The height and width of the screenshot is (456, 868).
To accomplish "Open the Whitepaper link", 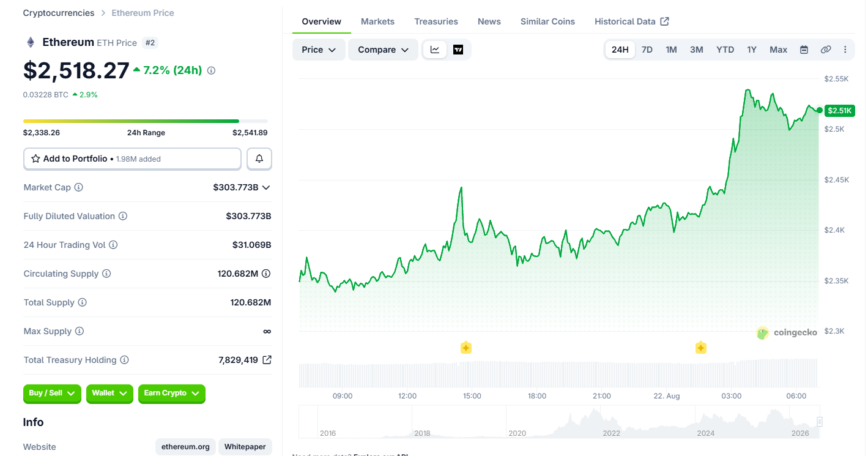I will [245, 447].
